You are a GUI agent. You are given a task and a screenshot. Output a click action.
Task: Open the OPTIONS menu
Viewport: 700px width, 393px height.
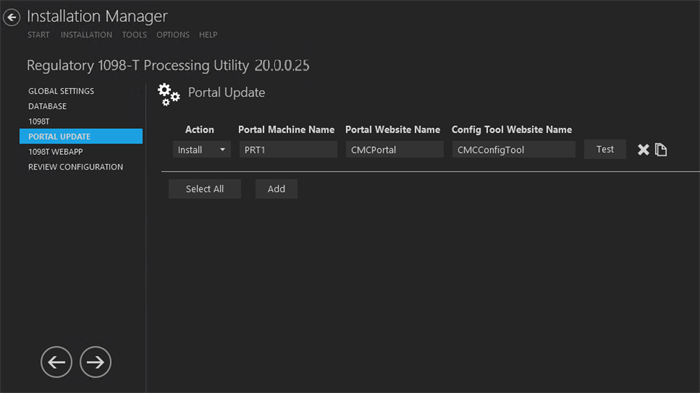[173, 35]
